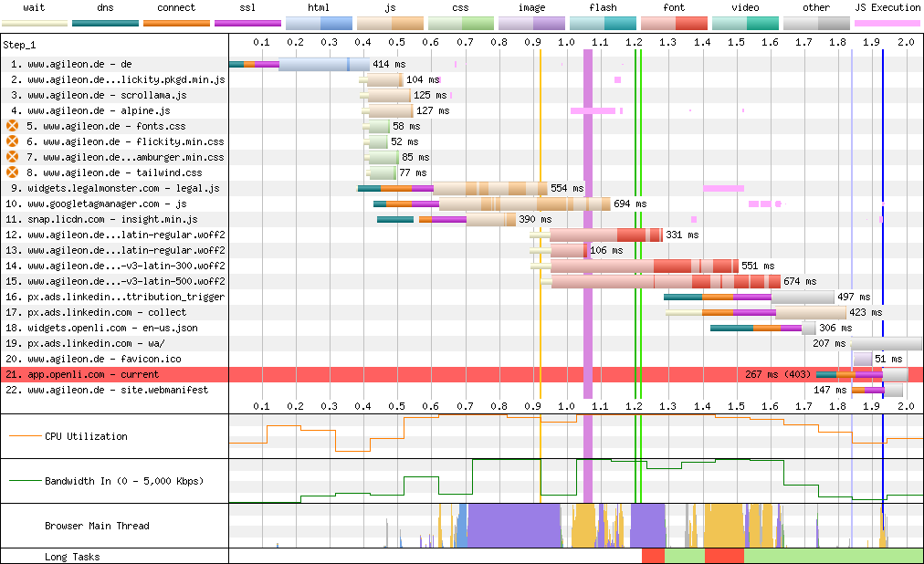Click the wait legend color bar
924x564 pixels.
35,24
